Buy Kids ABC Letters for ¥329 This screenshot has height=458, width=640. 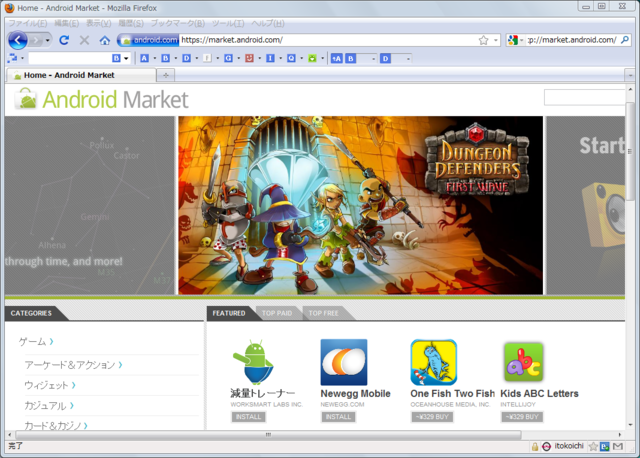click(522, 417)
